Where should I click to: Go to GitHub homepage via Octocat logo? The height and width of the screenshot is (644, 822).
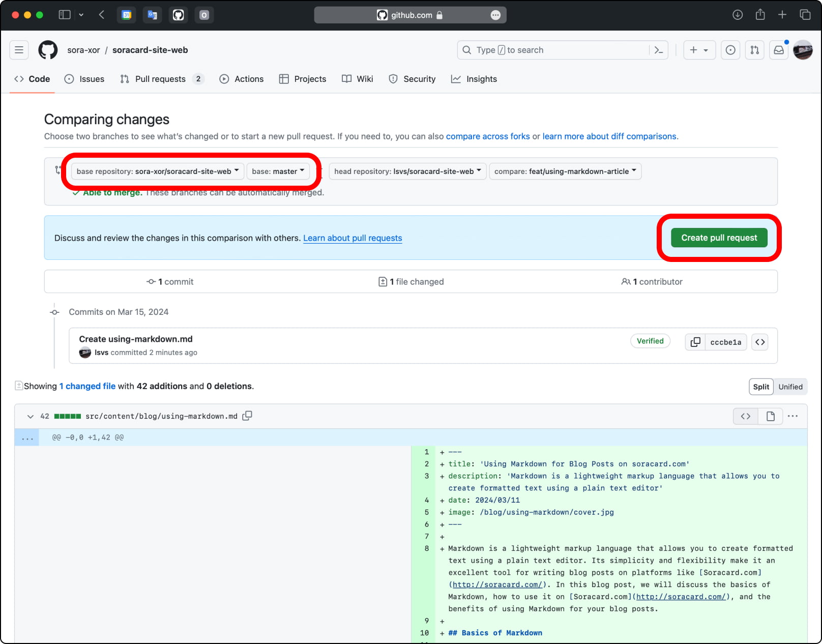point(48,50)
